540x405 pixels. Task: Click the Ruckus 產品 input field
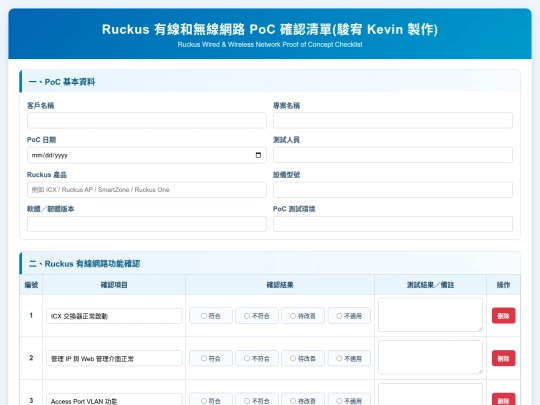click(x=147, y=190)
